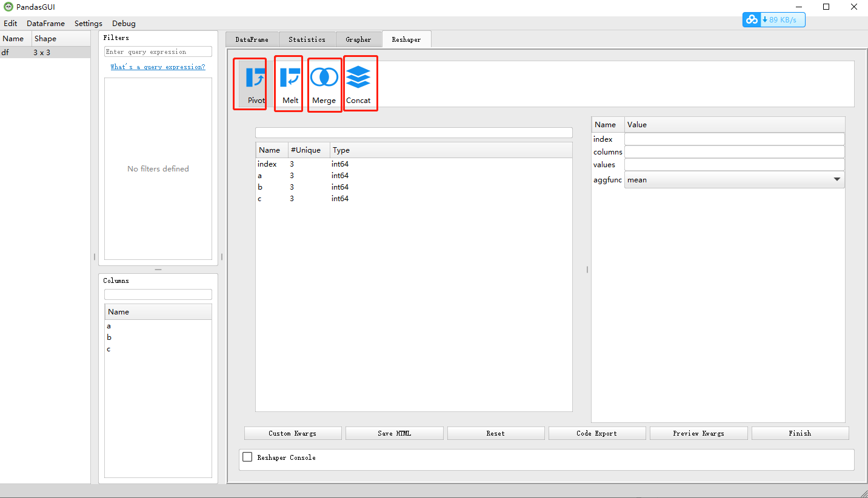Click the PandasGUI logo icon
This screenshot has width=868, height=498.
pos(7,7)
